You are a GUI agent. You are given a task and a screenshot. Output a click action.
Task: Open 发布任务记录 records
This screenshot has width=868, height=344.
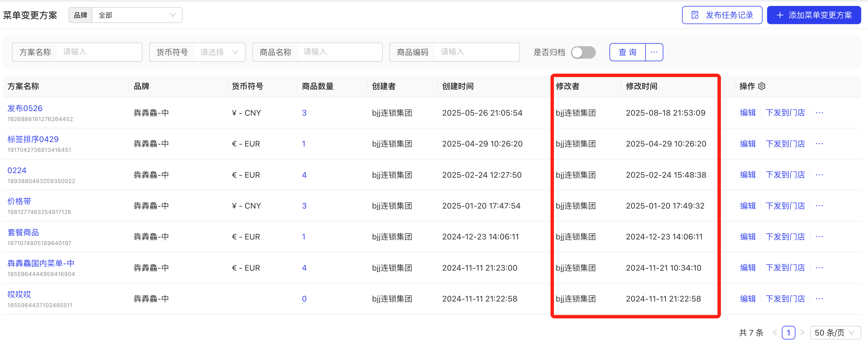point(722,15)
